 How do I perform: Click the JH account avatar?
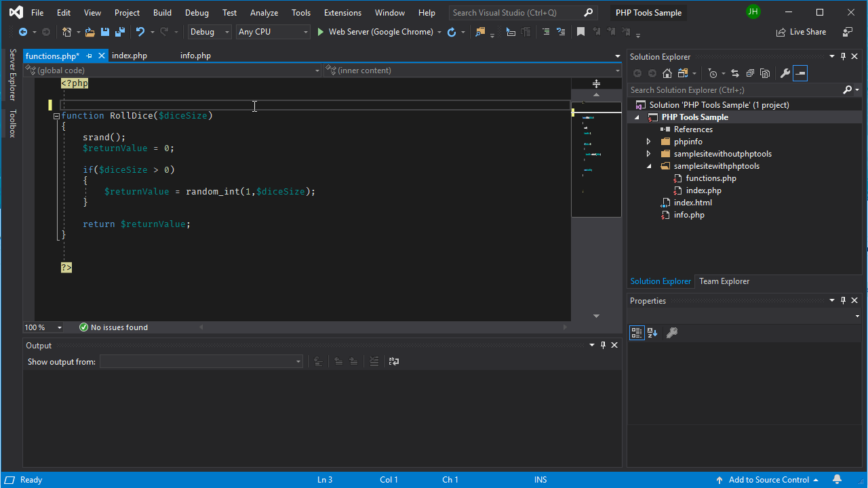tap(753, 12)
